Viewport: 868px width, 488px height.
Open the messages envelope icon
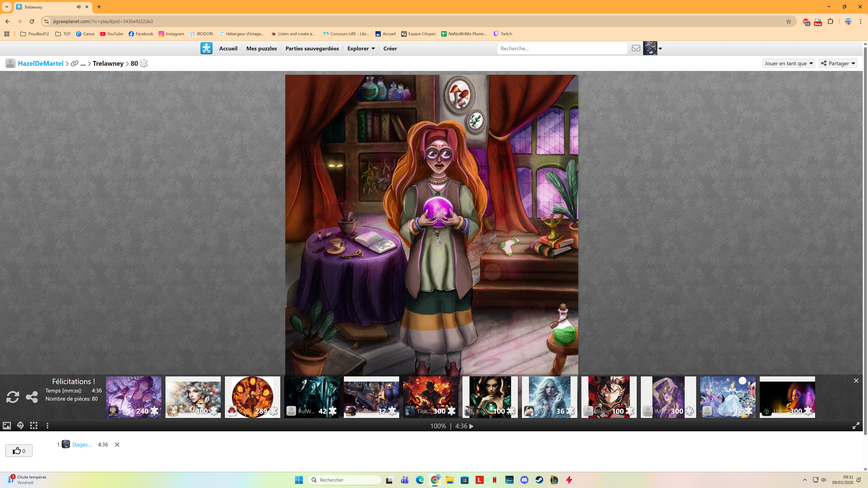[636, 48]
